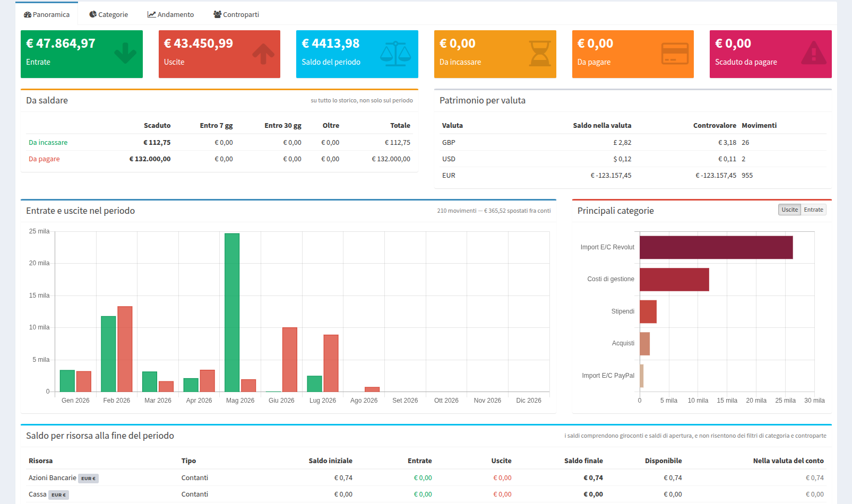Image resolution: width=852 pixels, height=504 pixels.
Task: Click the Scaduto da pagare card
Action: tap(771, 54)
